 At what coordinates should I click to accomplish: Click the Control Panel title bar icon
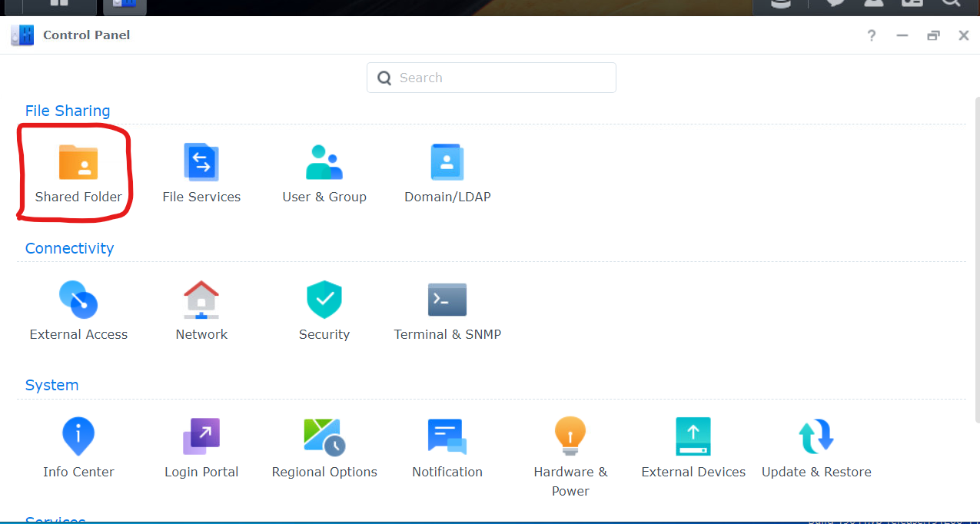coord(22,35)
